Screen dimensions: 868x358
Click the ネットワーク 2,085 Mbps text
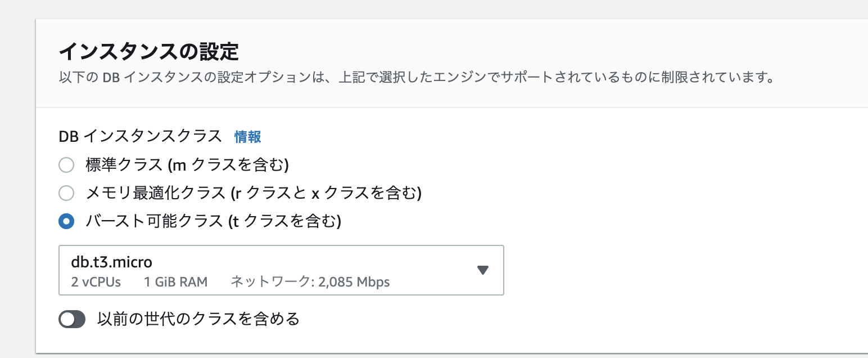tap(309, 282)
